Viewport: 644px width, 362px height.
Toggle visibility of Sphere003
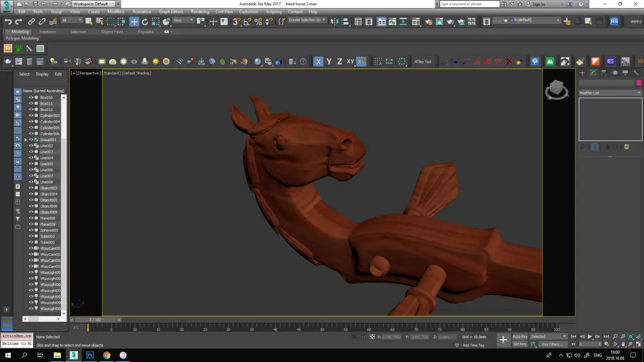(x=31, y=230)
